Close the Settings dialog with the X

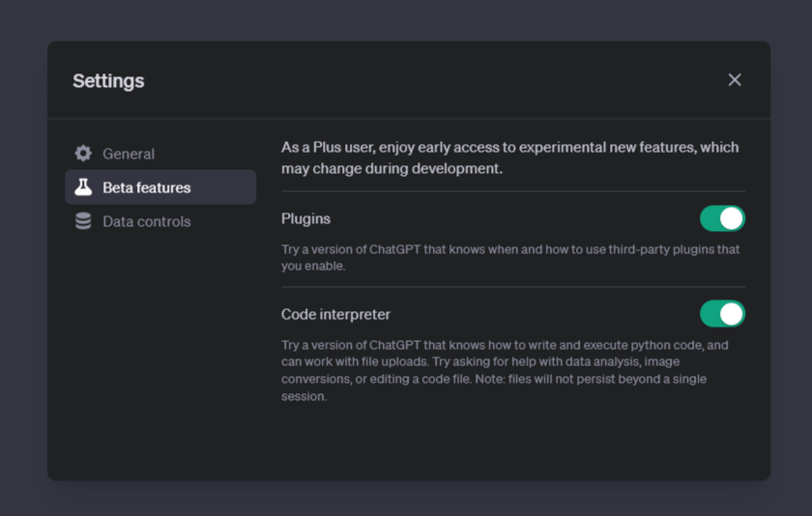735,79
